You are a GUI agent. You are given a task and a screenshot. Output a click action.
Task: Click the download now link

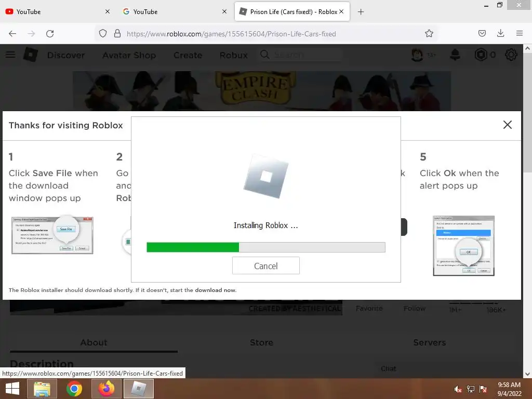tap(215, 290)
